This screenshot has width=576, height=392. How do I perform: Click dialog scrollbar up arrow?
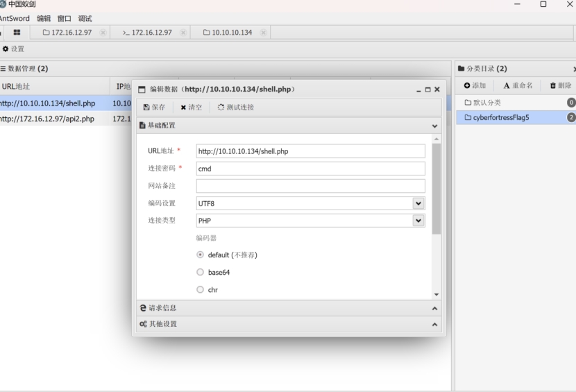pos(437,139)
